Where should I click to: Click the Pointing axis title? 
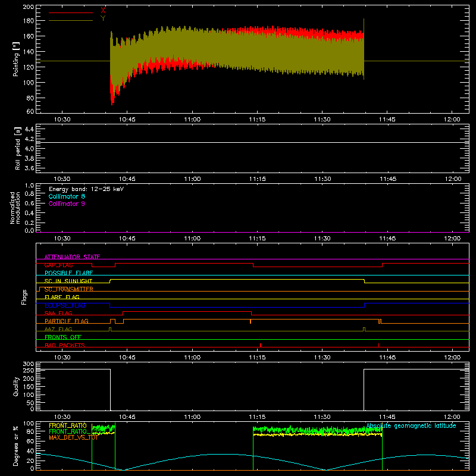tap(16, 59)
